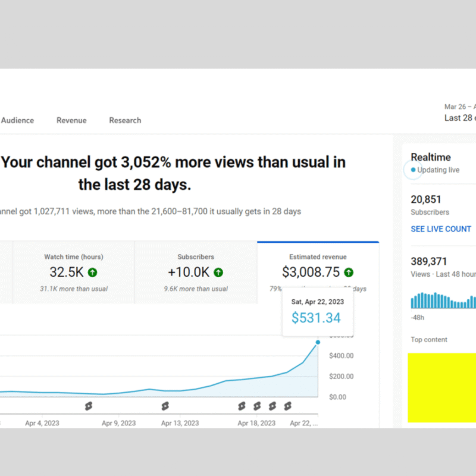Click the green arrow next to $3,008.75 revenue
Screen dimensions: 476x476
[x=350, y=272]
